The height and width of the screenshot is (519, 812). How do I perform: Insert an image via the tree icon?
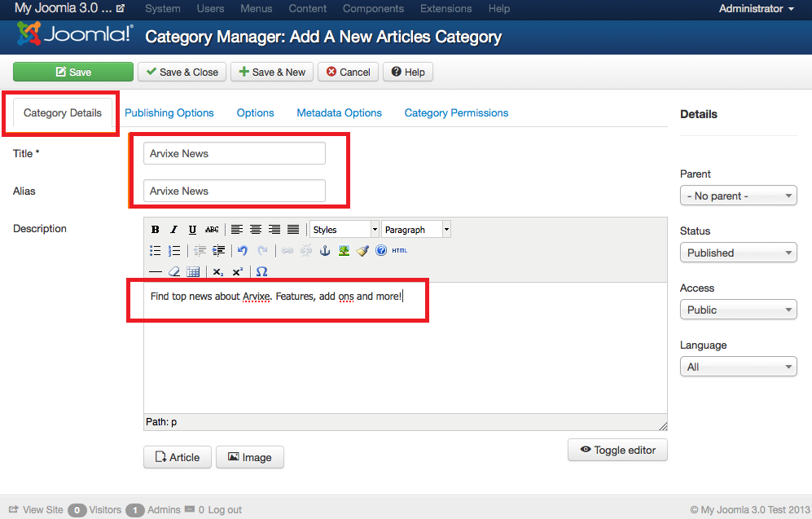pyautogui.click(x=344, y=251)
